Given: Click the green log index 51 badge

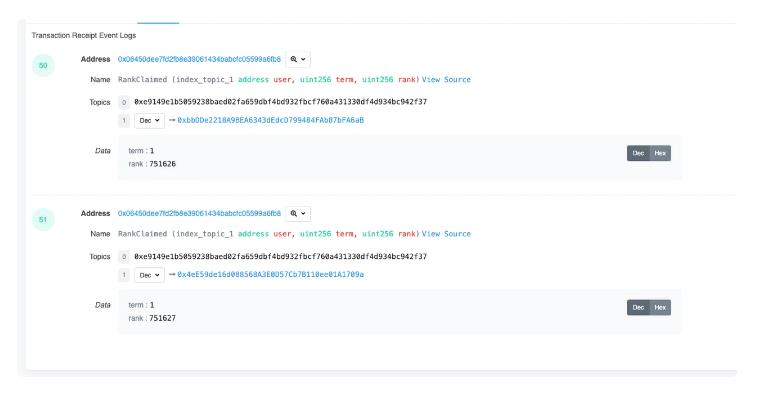Looking at the screenshot, I should click(x=43, y=220).
